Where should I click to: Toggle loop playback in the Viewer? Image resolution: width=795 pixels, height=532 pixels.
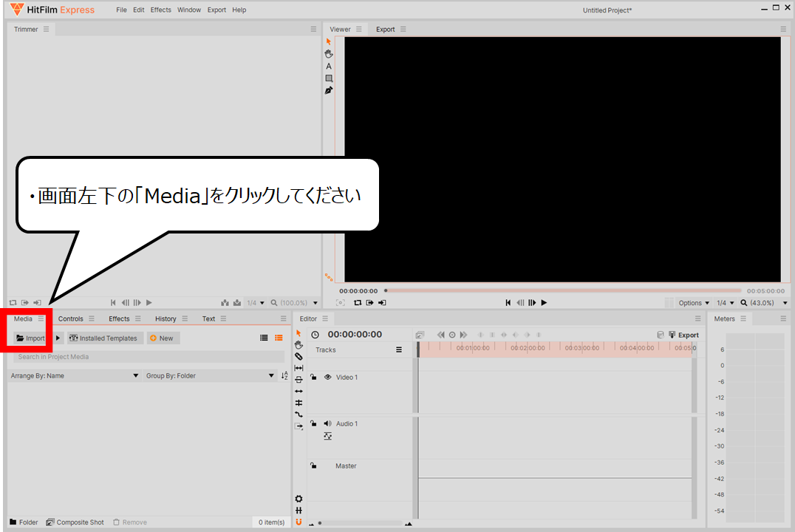(x=358, y=303)
